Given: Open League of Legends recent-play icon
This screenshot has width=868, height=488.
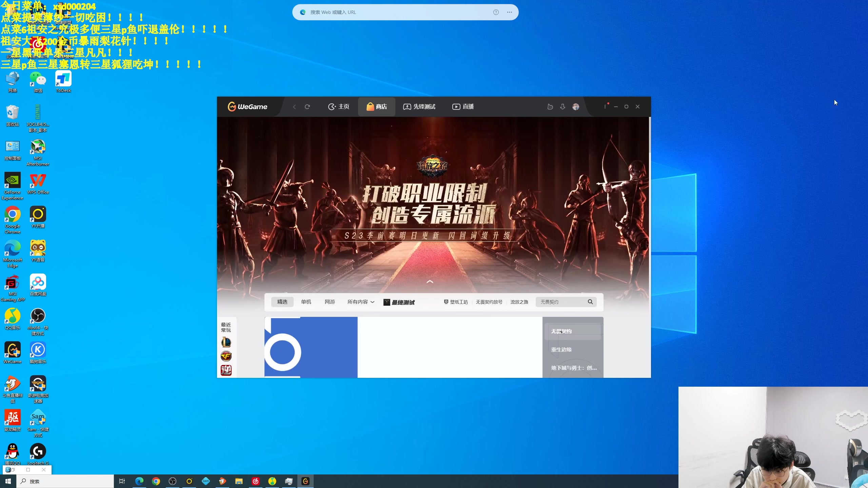Looking at the screenshot, I should click(x=226, y=342).
